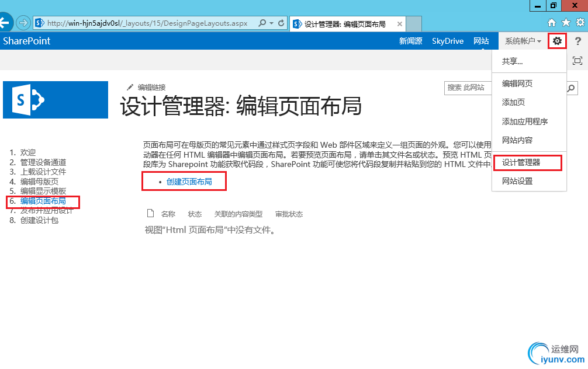The width and height of the screenshot is (588, 369).
Task: Go to step 6 编辑页面布局
Action: click(x=43, y=201)
